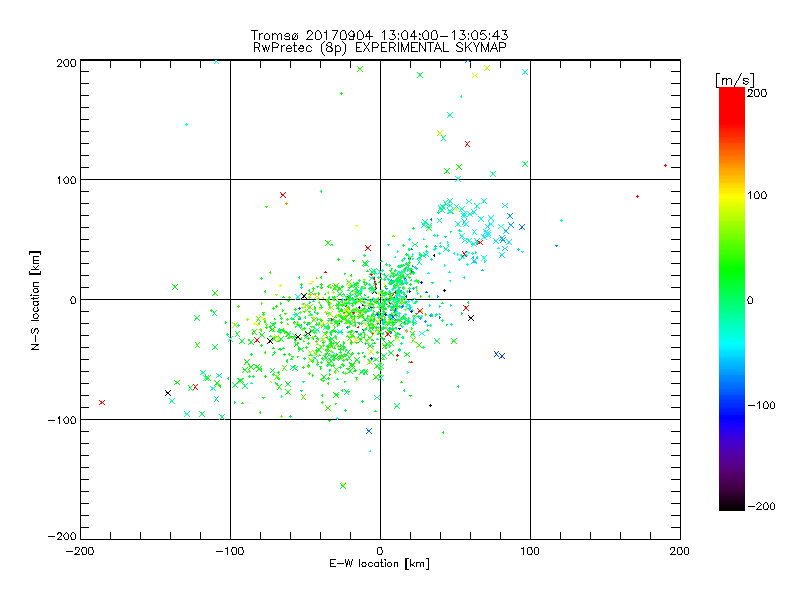Select the subtitle 'RwPretec (8p) EXPERIMENTAL SKYMAP'
Image resolution: width=800 pixels, height=600 pixels.
380,47
